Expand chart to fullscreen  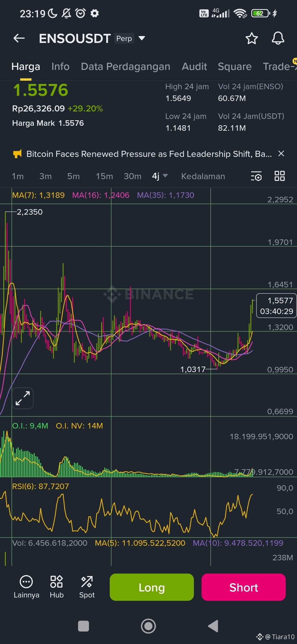tap(23, 398)
